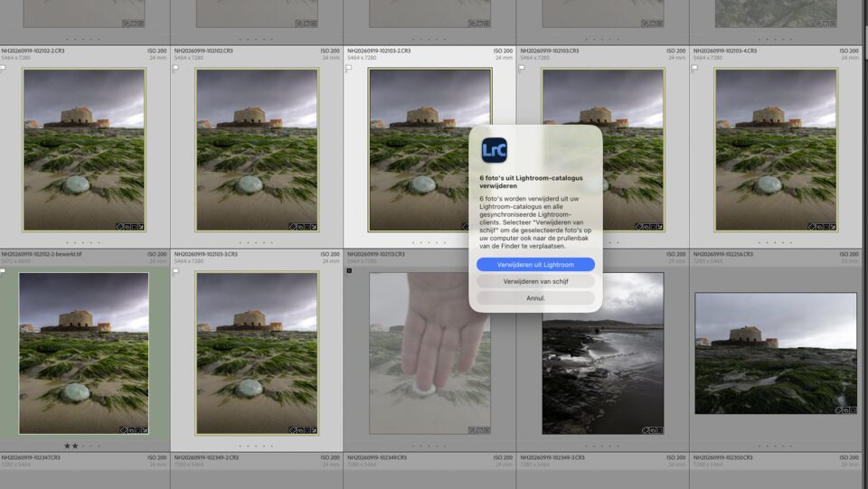Click filename NH20260919-102113.CR3
Image resolution: width=868 pixels, height=489 pixels.
tap(376, 254)
